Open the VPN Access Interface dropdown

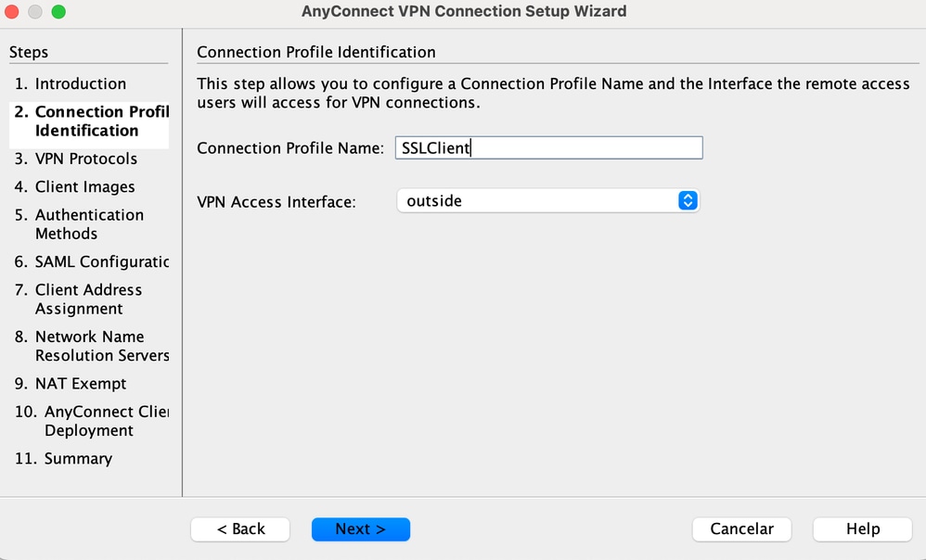tap(547, 200)
